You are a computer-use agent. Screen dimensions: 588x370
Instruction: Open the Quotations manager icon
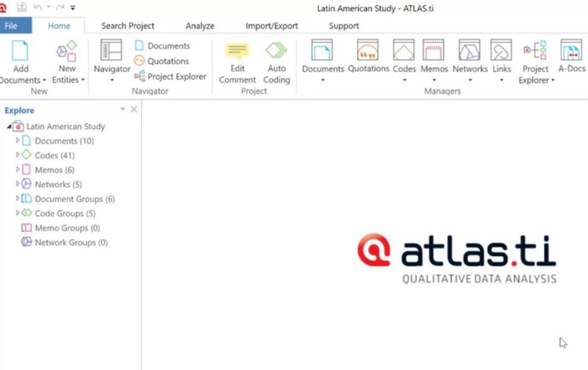[368, 50]
